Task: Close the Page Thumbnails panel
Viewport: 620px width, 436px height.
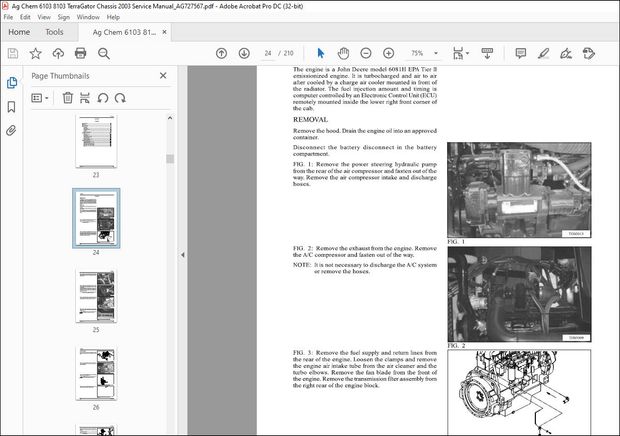Action: (164, 76)
